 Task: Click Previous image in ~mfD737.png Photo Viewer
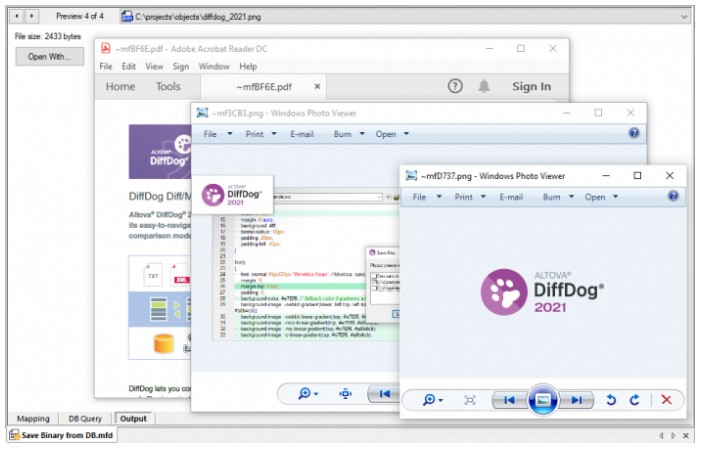pos(510,400)
